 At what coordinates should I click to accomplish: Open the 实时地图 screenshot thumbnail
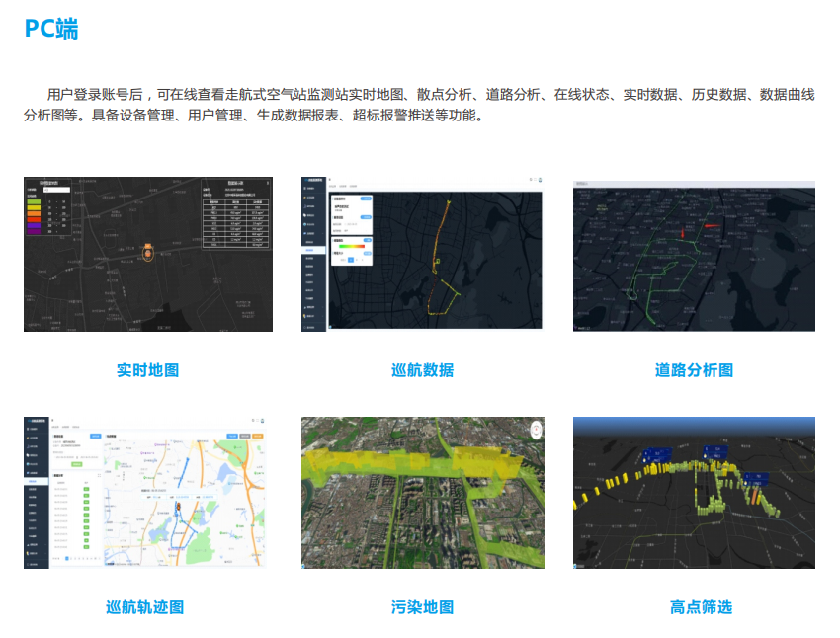pyautogui.click(x=148, y=254)
